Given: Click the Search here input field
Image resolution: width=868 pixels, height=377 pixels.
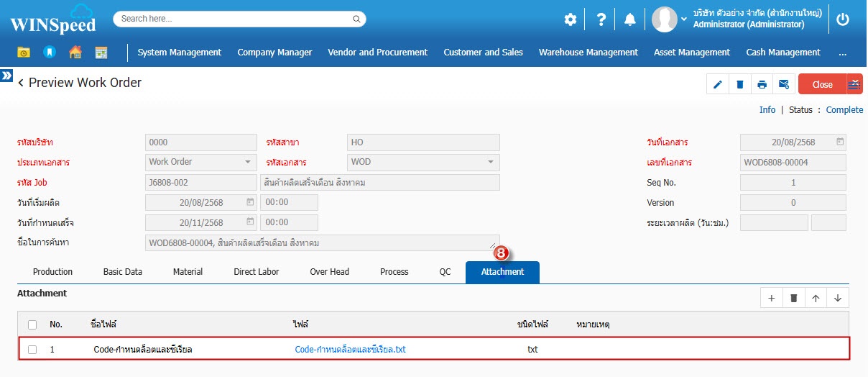Looking at the screenshot, I should click(x=239, y=19).
